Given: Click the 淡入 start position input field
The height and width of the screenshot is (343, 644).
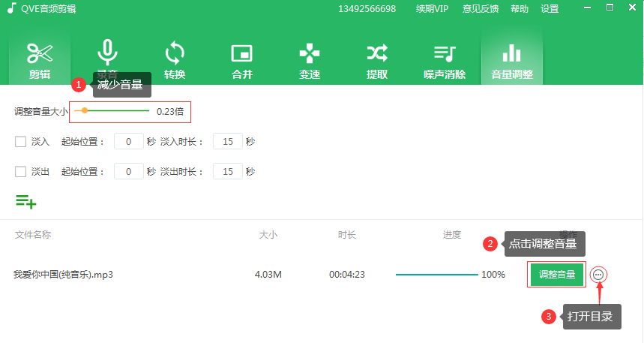Looking at the screenshot, I should [x=128, y=142].
